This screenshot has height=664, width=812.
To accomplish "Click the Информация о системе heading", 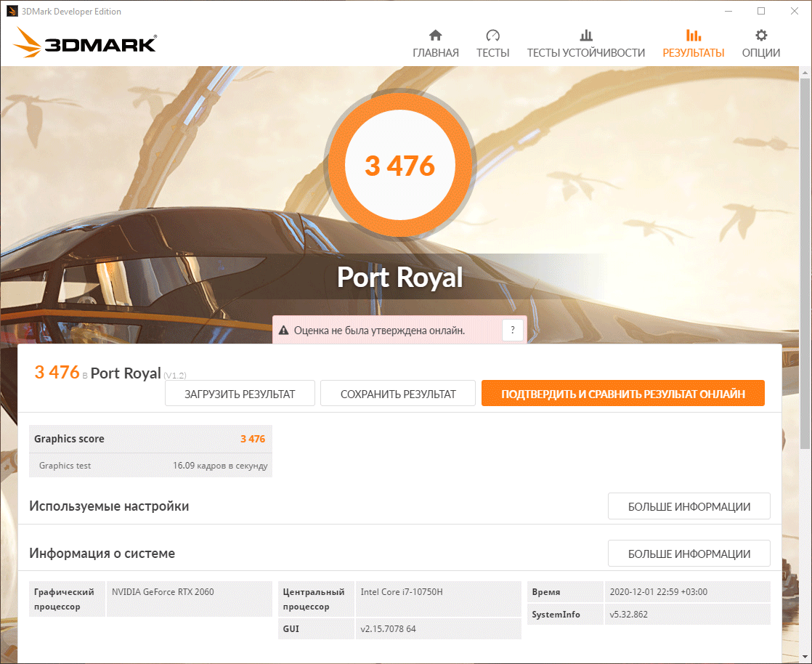I will click(x=102, y=553).
